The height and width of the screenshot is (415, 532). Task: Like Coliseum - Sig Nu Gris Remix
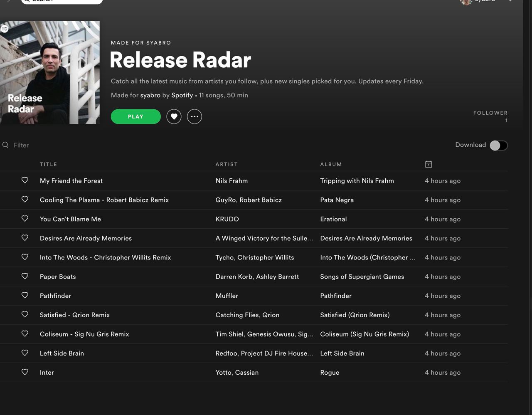(x=25, y=333)
